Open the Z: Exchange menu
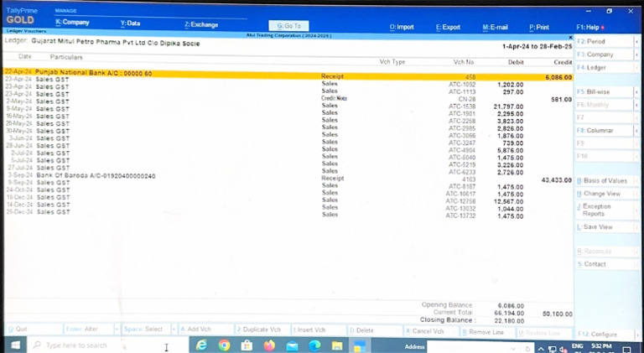This screenshot has height=353, width=644. [200, 24]
